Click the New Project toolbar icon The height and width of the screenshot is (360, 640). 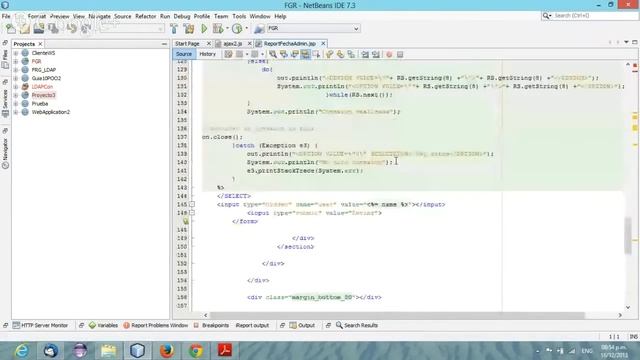(x=24, y=28)
